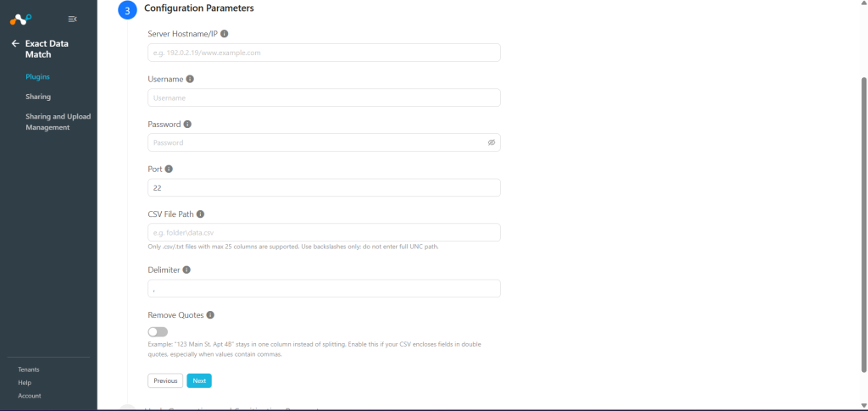868x411 pixels.
Task: View Delimiter info icon tooltip
Action: 186,270
